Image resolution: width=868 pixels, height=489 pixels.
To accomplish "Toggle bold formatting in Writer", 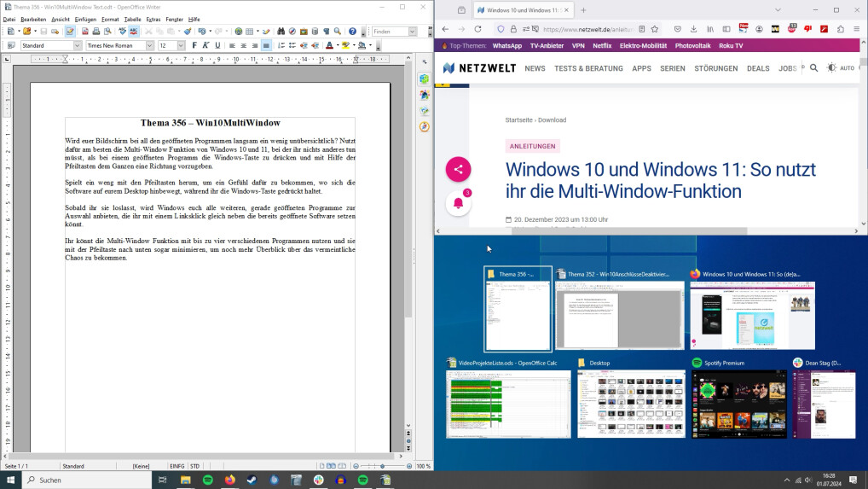I will (x=194, y=45).
